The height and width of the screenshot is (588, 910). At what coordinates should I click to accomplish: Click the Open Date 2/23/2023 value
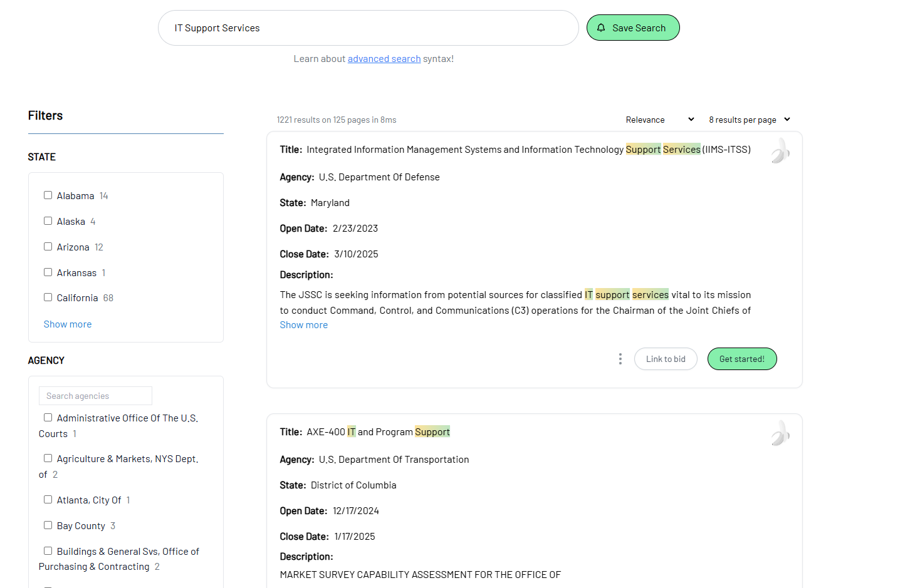click(355, 229)
